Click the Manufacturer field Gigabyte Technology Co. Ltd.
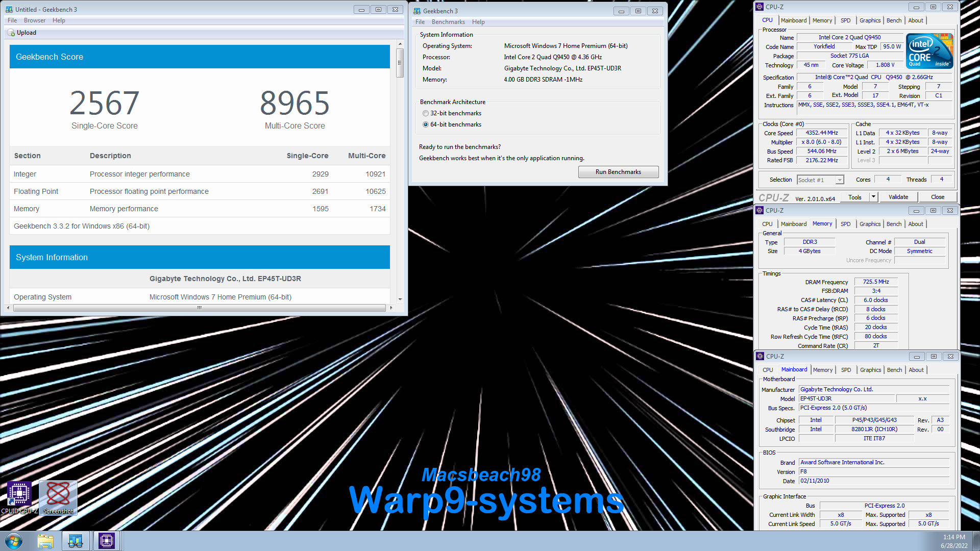The height and width of the screenshot is (551, 980). coord(874,389)
